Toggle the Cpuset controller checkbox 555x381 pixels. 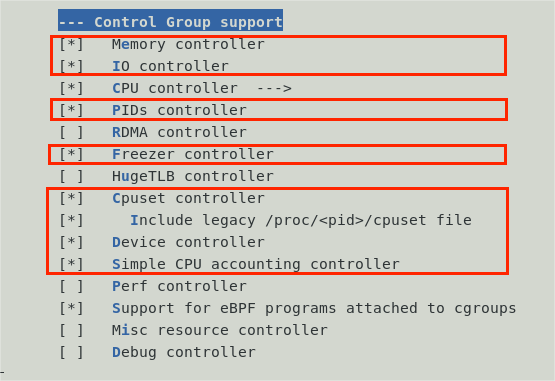pyautogui.click(x=71, y=198)
